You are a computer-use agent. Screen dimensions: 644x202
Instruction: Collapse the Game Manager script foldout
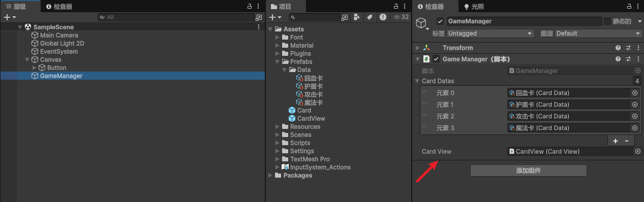[417, 59]
